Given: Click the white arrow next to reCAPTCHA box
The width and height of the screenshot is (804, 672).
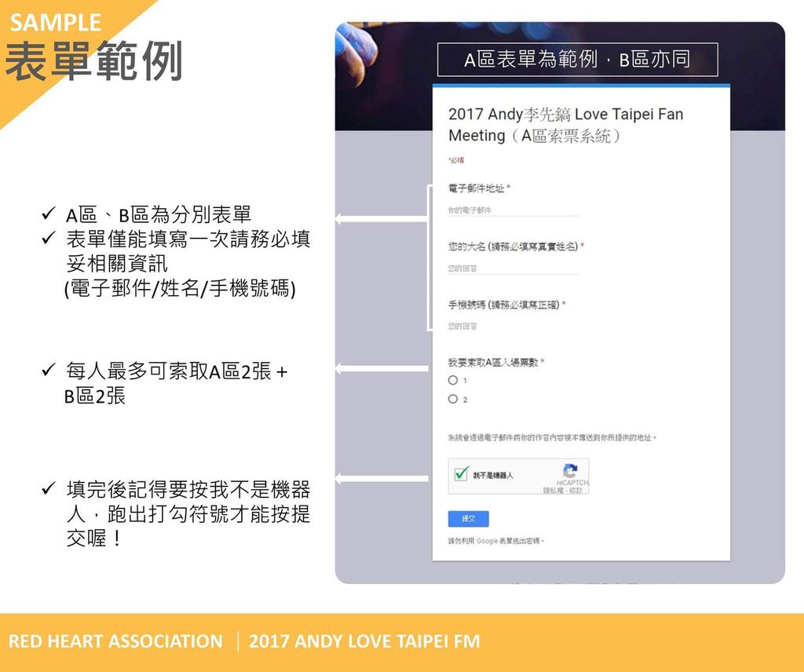Looking at the screenshot, I should [382, 479].
